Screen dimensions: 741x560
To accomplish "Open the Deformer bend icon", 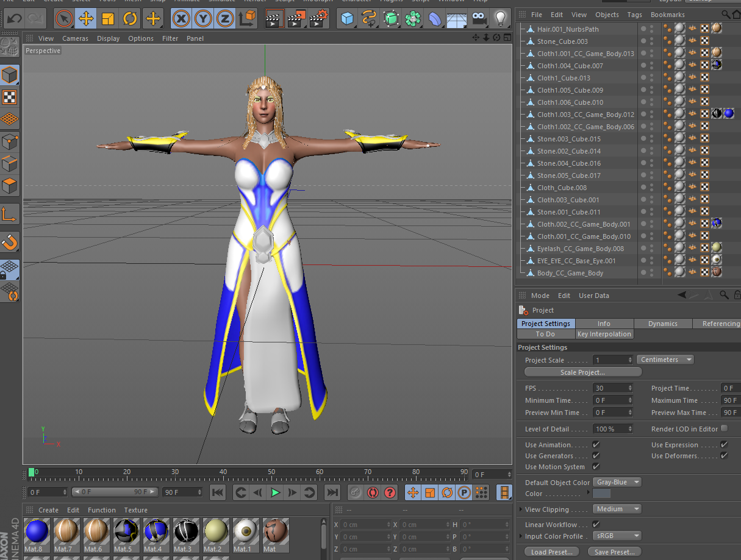I will pyautogui.click(x=435, y=19).
